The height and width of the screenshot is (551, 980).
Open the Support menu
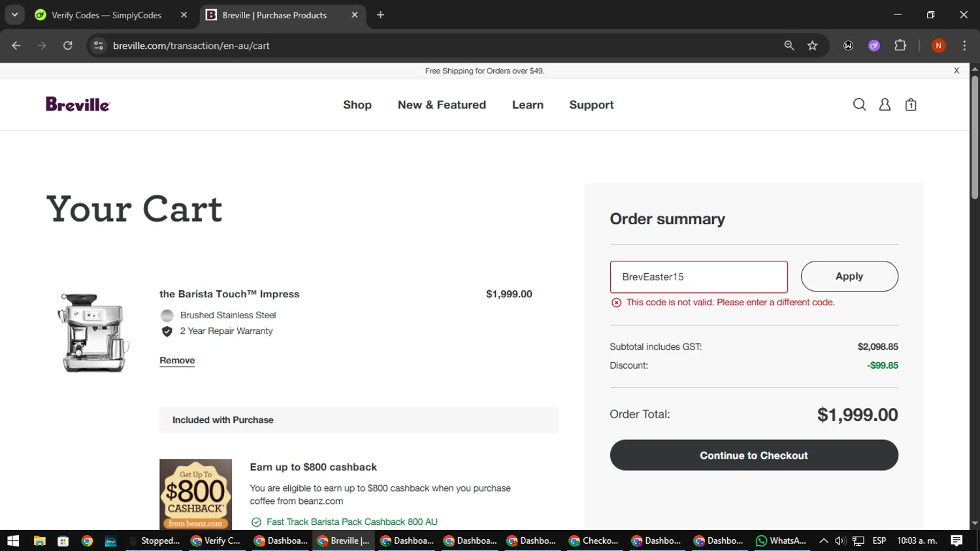pos(591,105)
